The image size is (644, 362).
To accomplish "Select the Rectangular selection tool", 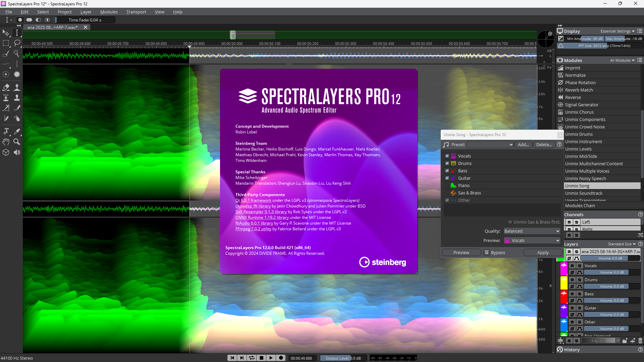I will pyautogui.click(x=6, y=43).
